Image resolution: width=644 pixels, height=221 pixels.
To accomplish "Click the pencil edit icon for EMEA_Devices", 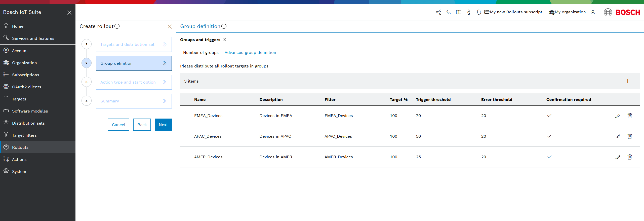I will pyautogui.click(x=618, y=116).
